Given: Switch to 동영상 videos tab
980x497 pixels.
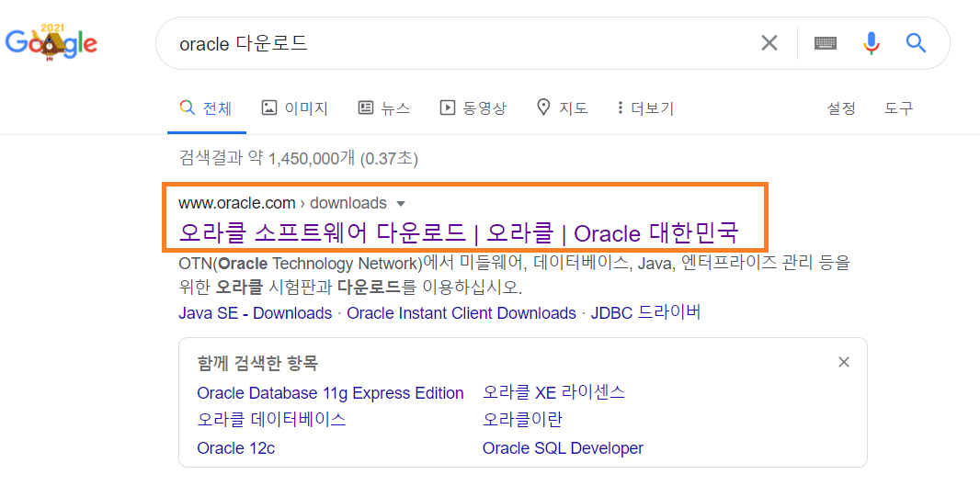Looking at the screenshot, I should [x=473, y=108].
